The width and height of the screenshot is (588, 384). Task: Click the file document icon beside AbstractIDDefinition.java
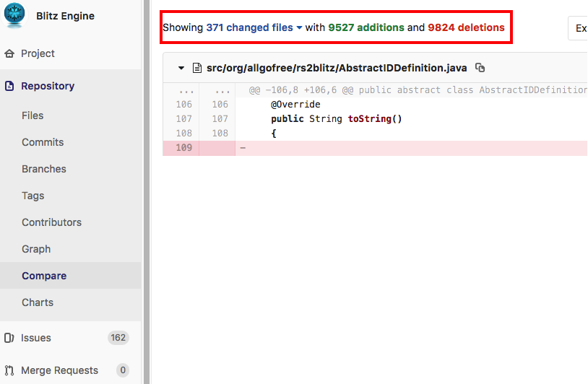coord(197,68)
